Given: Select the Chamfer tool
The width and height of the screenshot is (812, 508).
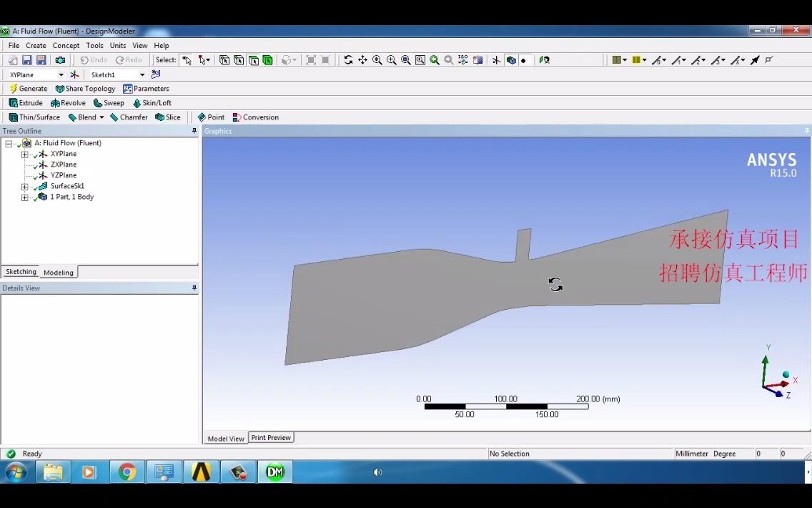Looking at the screenshot, I should 129,117.
